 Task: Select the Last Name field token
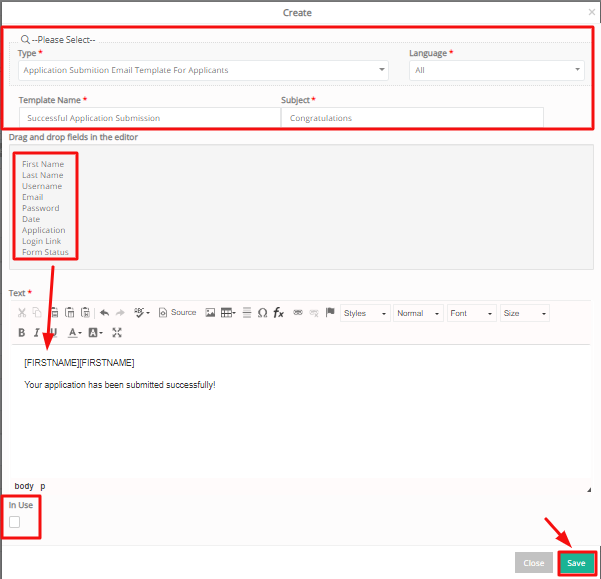(x=43, y=175)
